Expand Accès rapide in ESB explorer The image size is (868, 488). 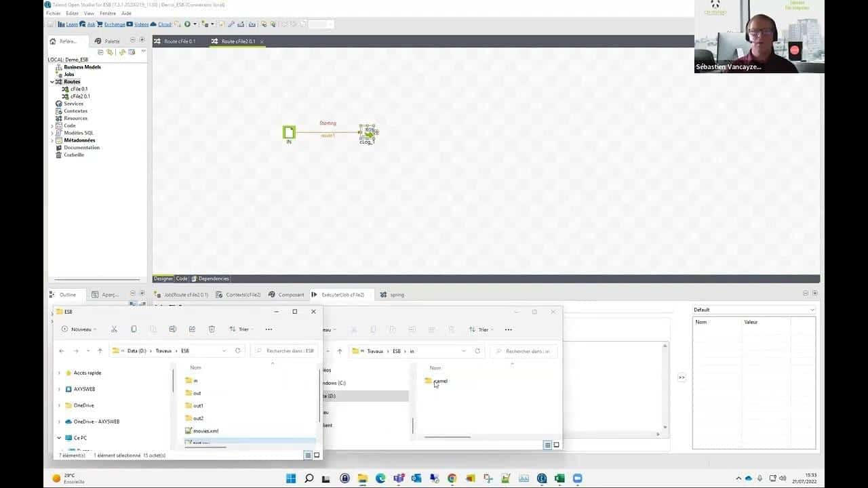click(x=59, y=373)
